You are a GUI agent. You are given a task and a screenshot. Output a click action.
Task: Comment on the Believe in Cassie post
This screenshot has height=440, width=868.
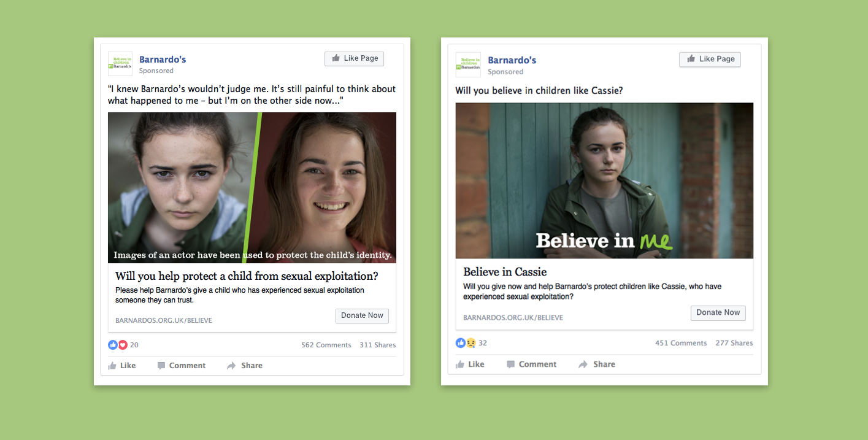pyautogui.click(x=532, y=365)
